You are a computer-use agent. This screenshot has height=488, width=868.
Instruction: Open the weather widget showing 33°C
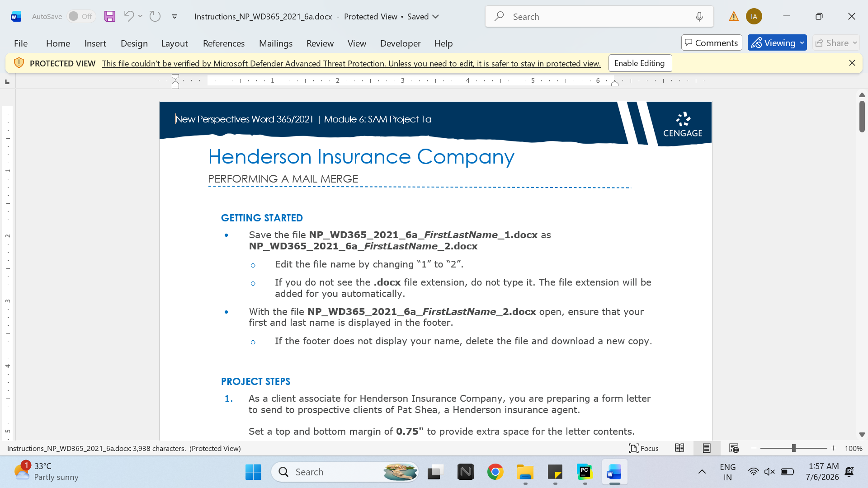click(46, 471)
